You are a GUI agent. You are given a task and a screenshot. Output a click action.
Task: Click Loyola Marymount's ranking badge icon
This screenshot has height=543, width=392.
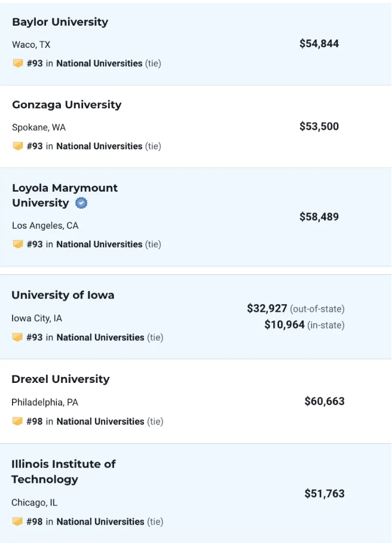tap(18, 244)
